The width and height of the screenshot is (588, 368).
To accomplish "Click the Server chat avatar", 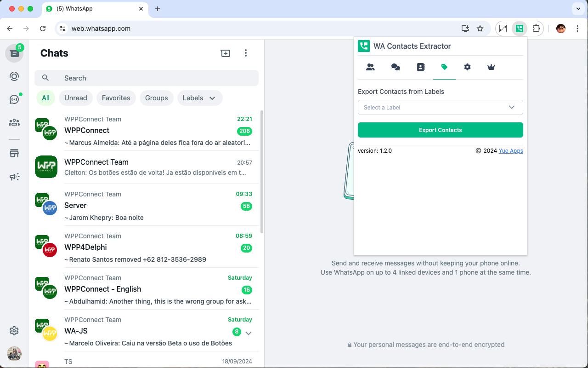I will pyautogui.click(x=46, y=204).
